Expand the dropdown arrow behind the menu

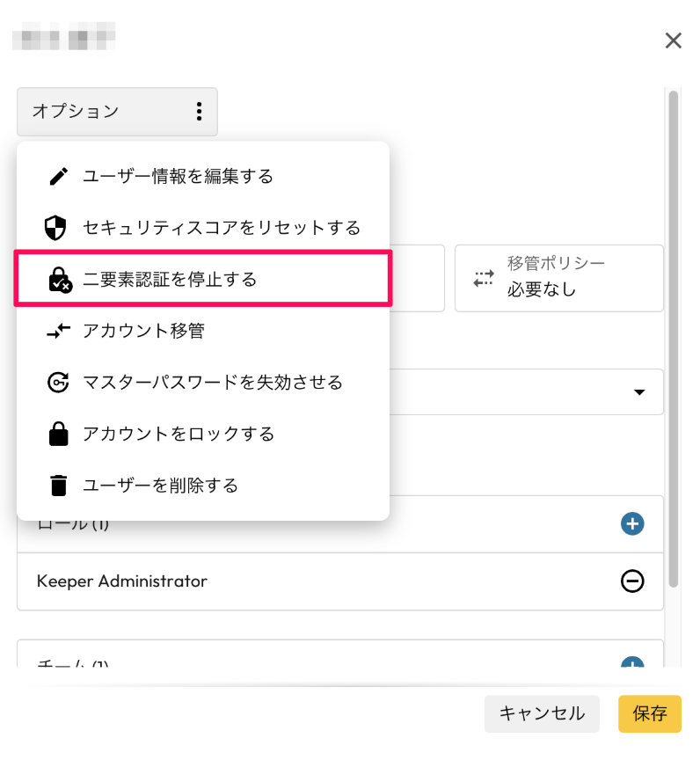(639, 392)
